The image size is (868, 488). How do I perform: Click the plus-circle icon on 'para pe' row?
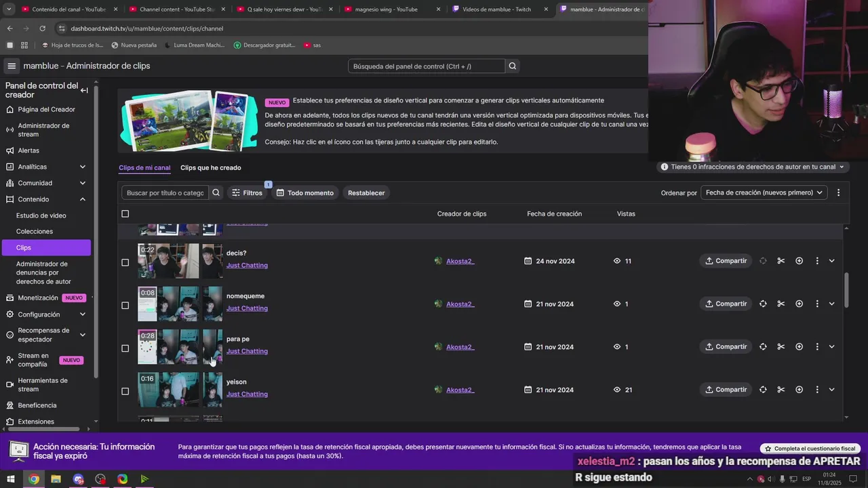(799, 347)
